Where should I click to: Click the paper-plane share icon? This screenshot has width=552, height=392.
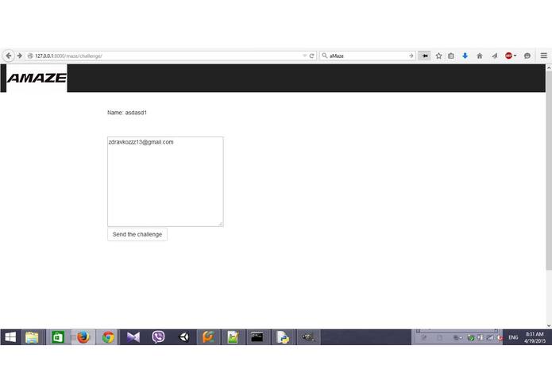[x=495, y=56]
